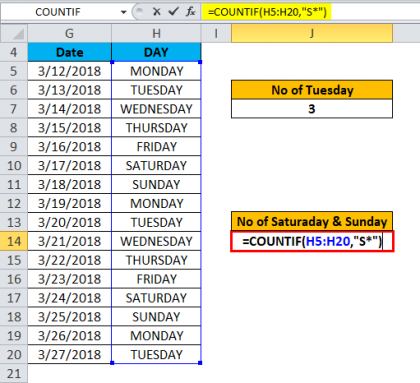
Task: Select the first SATURDAY cell in row 10
Action: (156, 165)
